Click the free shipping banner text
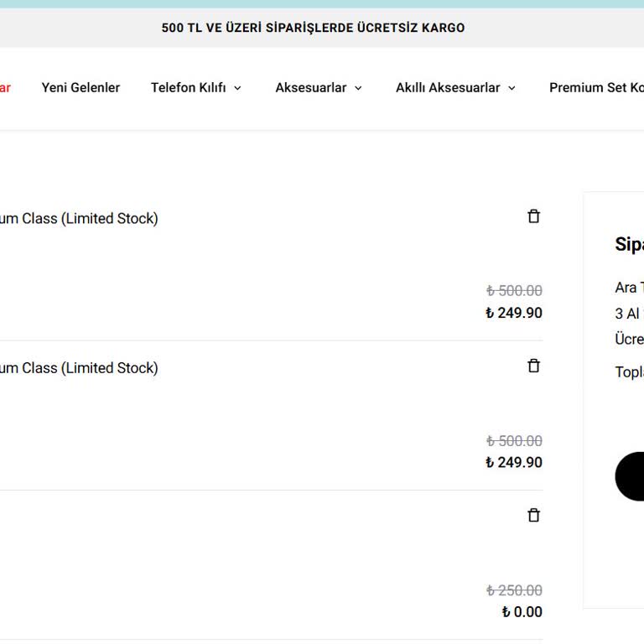644x644 pixels. (313, 28)
